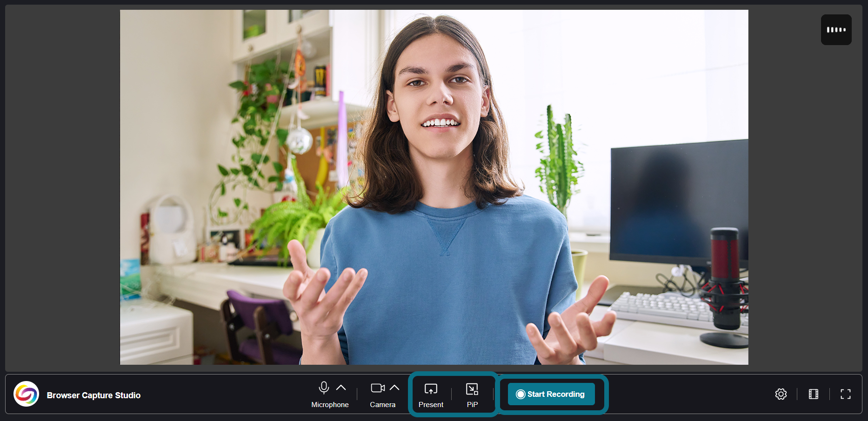Click the audio level bars indicator
868x421 pixels.
coord(836,30)
